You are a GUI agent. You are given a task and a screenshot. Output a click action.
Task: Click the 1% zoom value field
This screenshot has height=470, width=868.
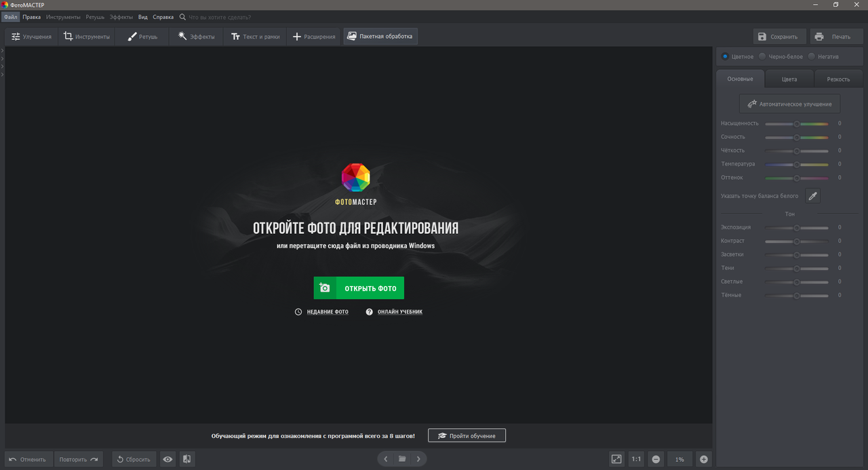679,459
